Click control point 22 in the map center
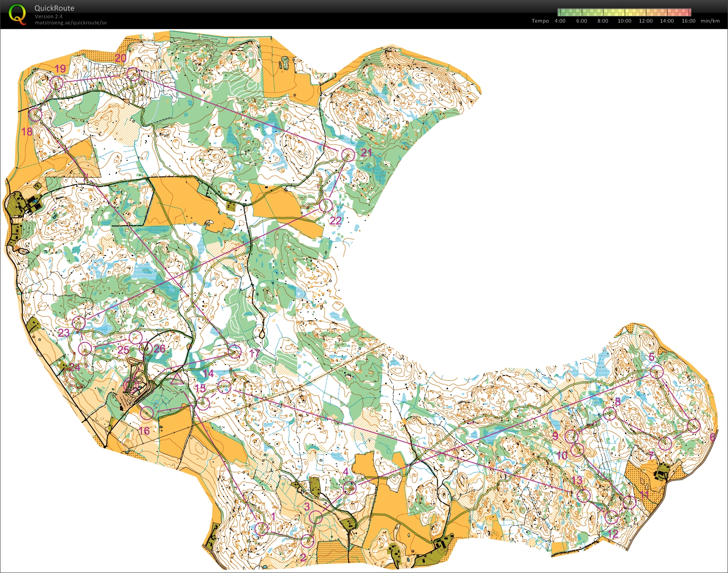728x573 pixels. (x=326, y=205)
